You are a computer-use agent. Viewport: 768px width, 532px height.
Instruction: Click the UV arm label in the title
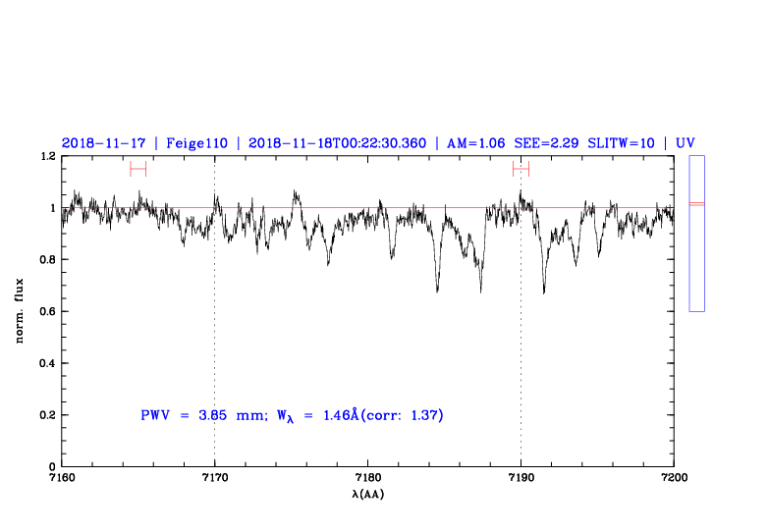pos(685,143)
